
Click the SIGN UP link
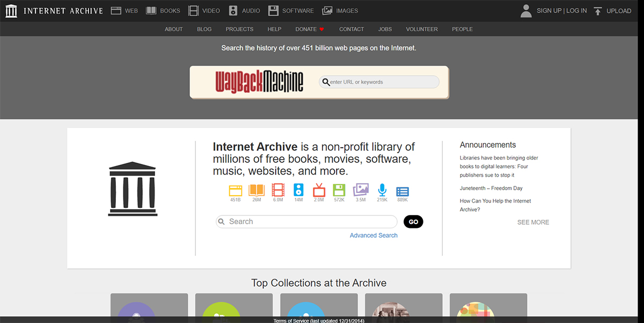coord(549,11)
